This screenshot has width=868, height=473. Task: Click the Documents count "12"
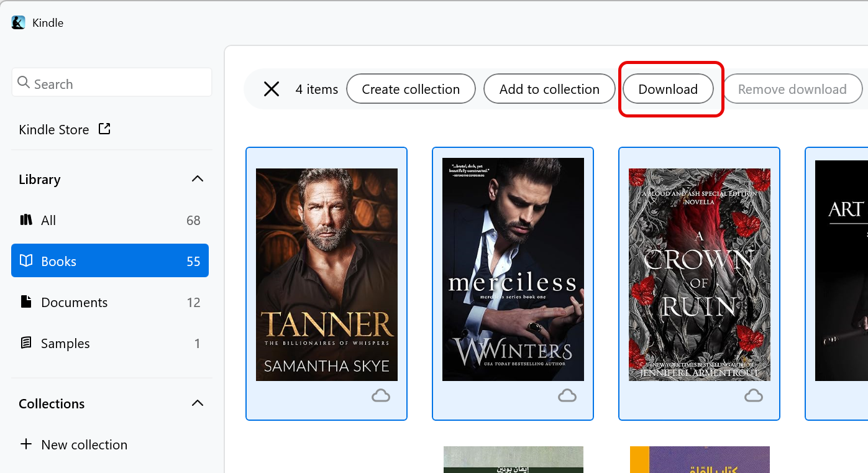tap(193, 302)
